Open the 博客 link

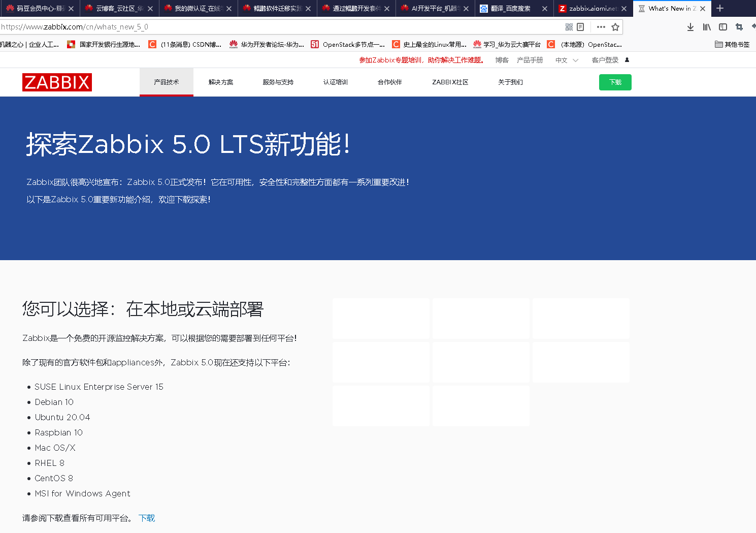tap(502, 60)
